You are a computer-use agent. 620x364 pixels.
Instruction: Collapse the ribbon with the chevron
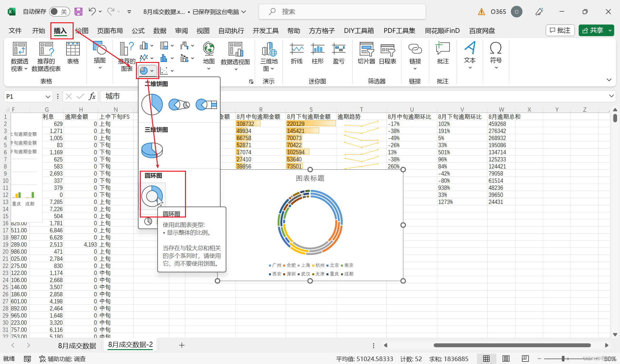click(609, 80)
